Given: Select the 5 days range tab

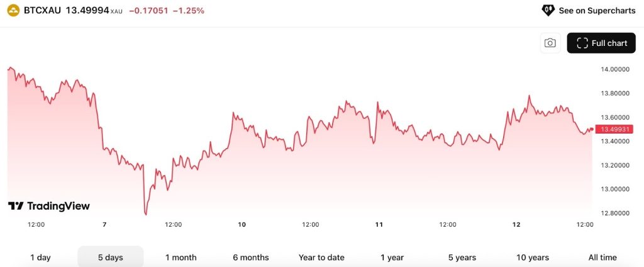Looking at the screenshot, I should point(111,257).
